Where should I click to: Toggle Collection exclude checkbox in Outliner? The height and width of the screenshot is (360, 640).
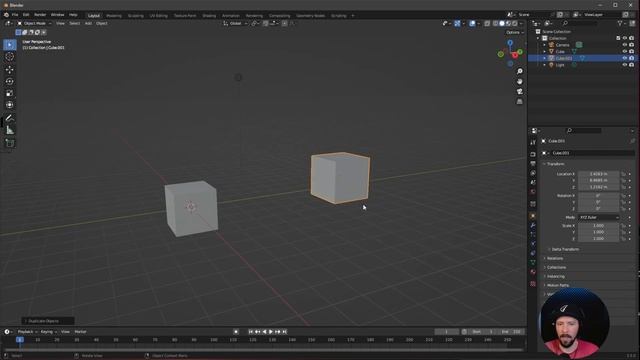tap(618, 38)
